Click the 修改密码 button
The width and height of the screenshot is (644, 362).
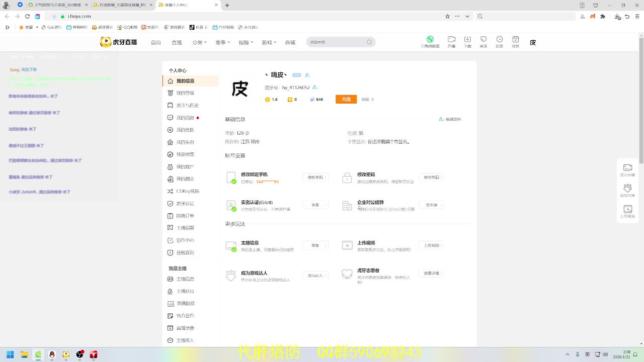click(431, 177)
